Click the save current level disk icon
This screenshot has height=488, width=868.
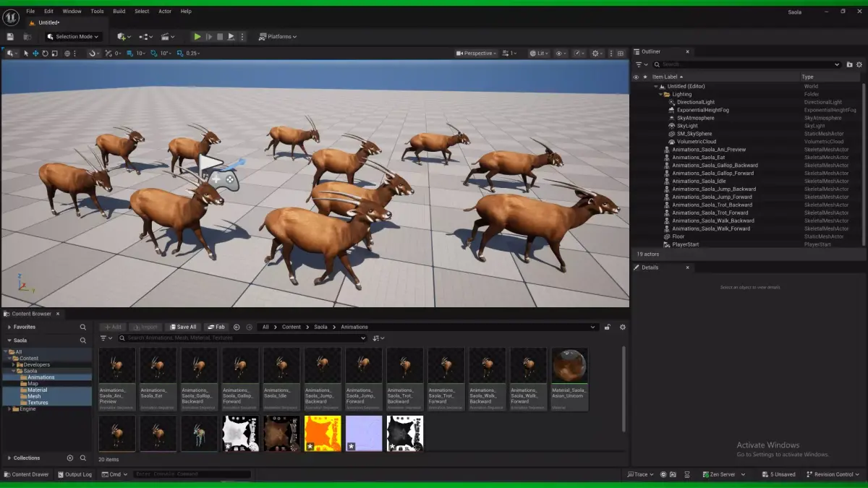pos(10,37)
